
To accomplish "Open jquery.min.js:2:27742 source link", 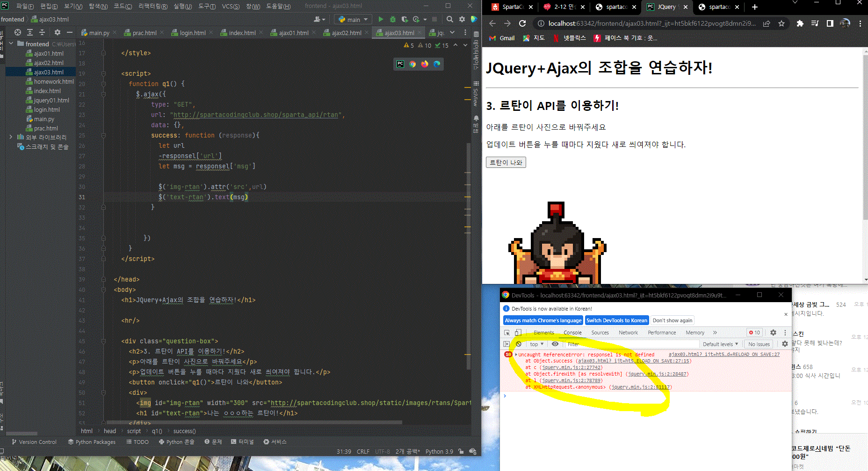I will coord(572,367).
